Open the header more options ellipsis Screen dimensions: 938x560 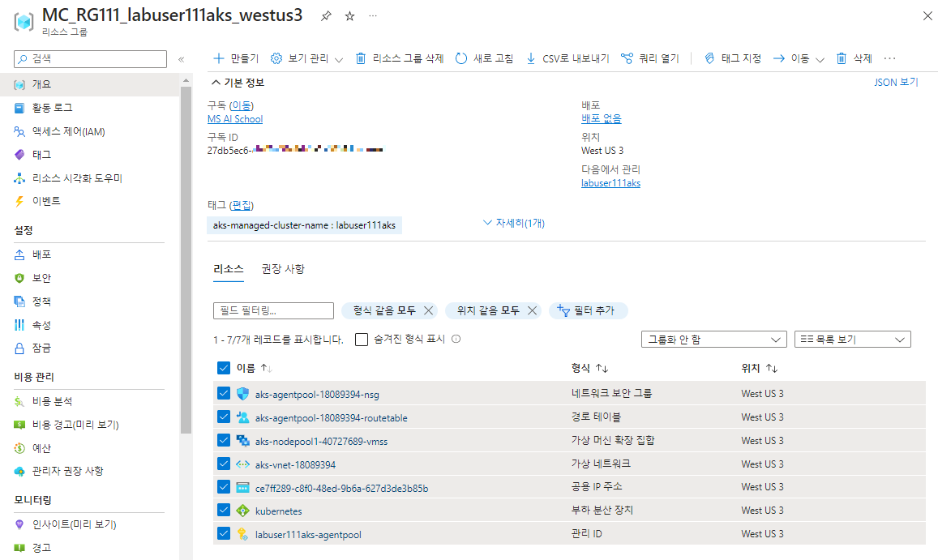[373, 16]
